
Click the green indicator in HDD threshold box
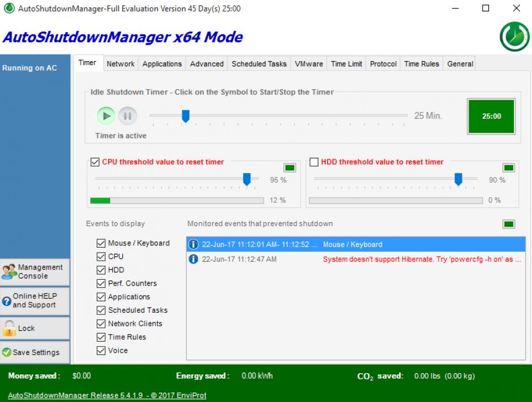pos(509,167)
